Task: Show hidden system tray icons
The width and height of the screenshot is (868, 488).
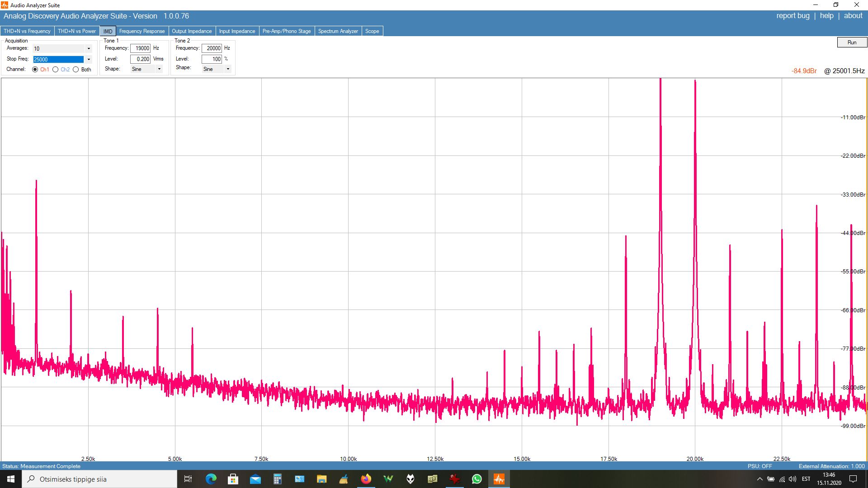Action: [759, 479]
